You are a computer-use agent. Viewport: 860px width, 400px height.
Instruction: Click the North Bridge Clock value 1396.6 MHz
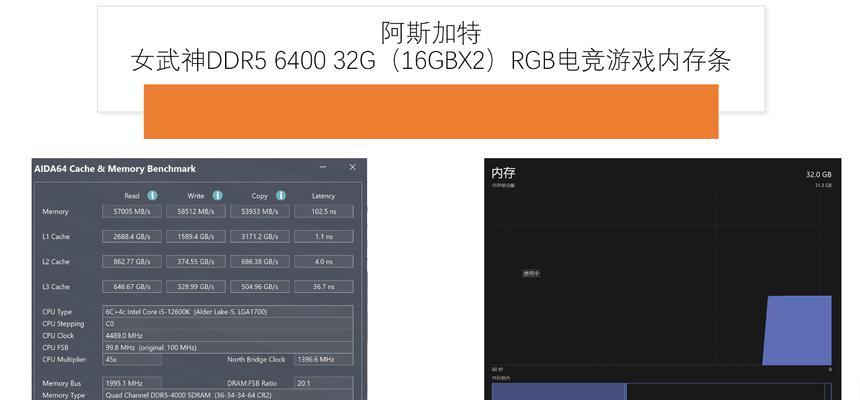tap(324, 359)
